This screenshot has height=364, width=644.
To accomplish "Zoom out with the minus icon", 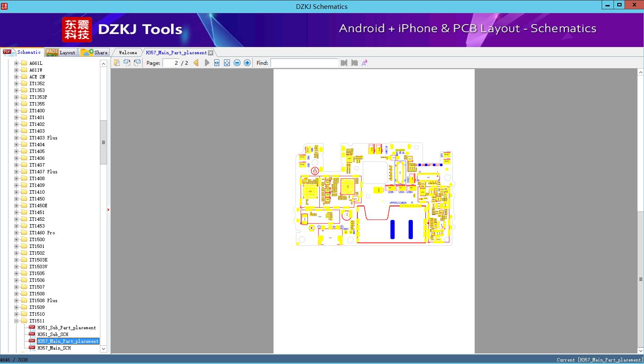I will [x=237, y=63].
